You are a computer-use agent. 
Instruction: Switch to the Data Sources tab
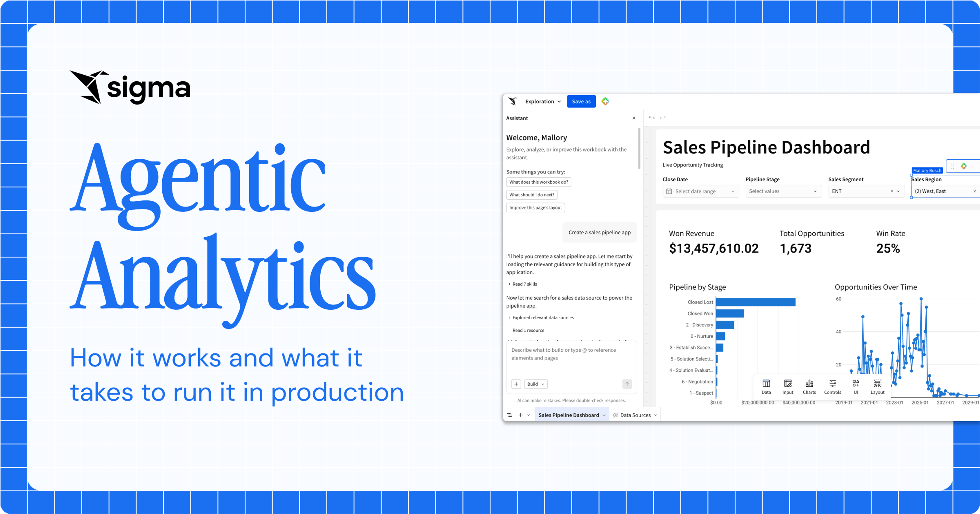635,415
